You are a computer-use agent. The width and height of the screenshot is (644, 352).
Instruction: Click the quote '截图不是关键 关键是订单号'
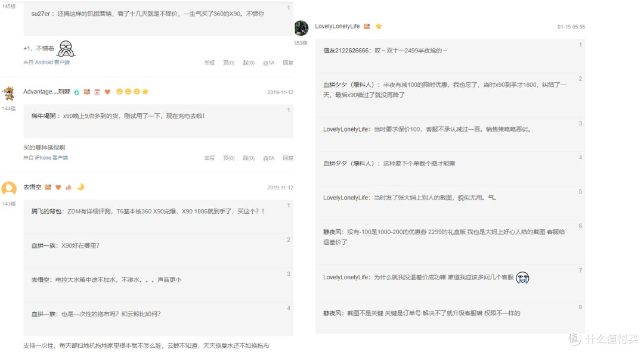click(422, 313)
